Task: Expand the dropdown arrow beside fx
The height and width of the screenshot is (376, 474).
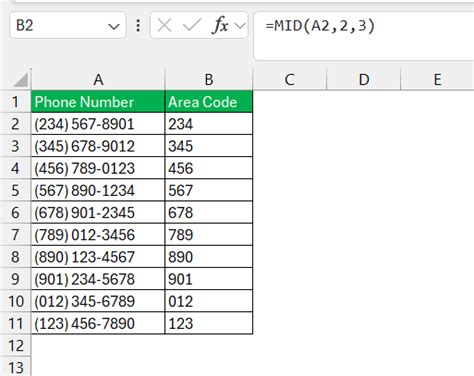Action: [x=240, y=26]
